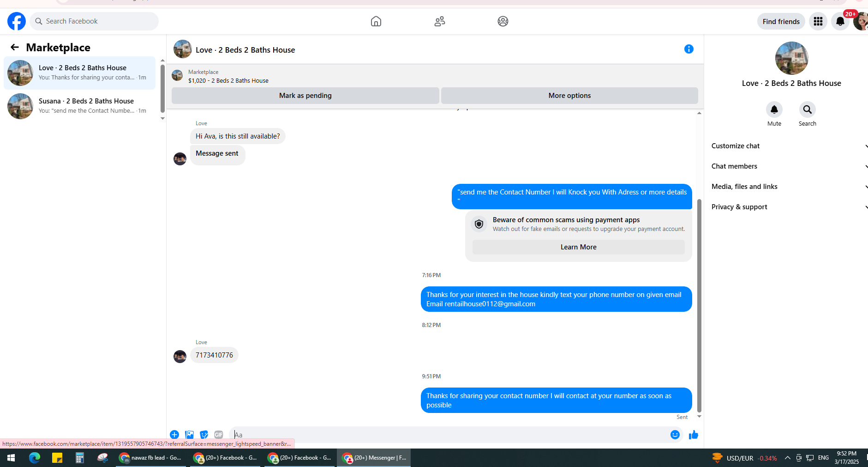Click Learn More about payment scams

tap(579, 247)
